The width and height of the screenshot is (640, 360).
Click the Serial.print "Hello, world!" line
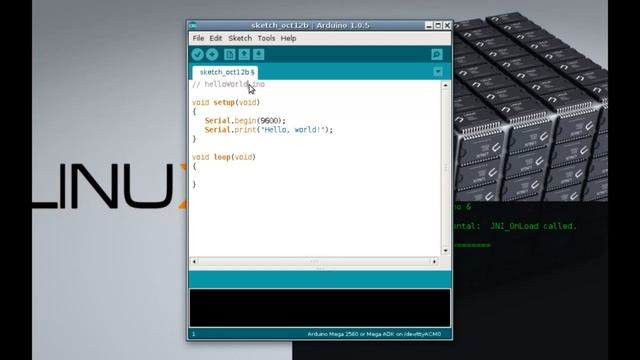(x=269, y=130)
